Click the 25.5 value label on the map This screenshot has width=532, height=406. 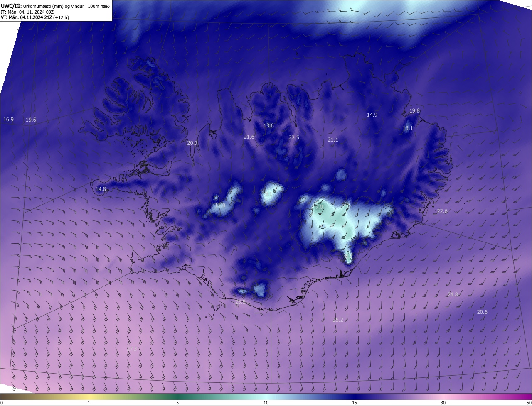(x=240, y=302)
